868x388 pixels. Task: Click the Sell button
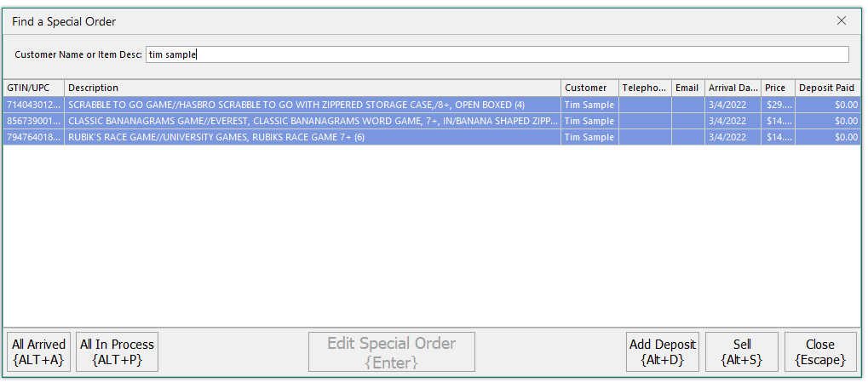point(742,351)
